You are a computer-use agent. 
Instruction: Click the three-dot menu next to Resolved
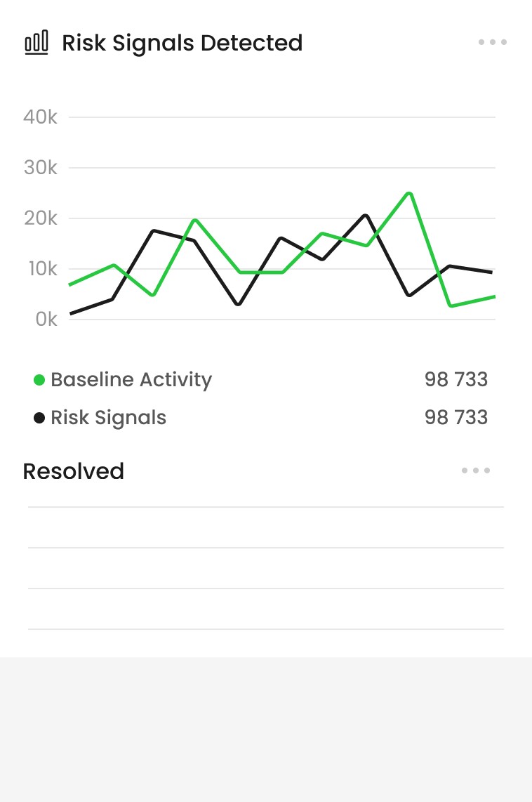pos(474,471)
